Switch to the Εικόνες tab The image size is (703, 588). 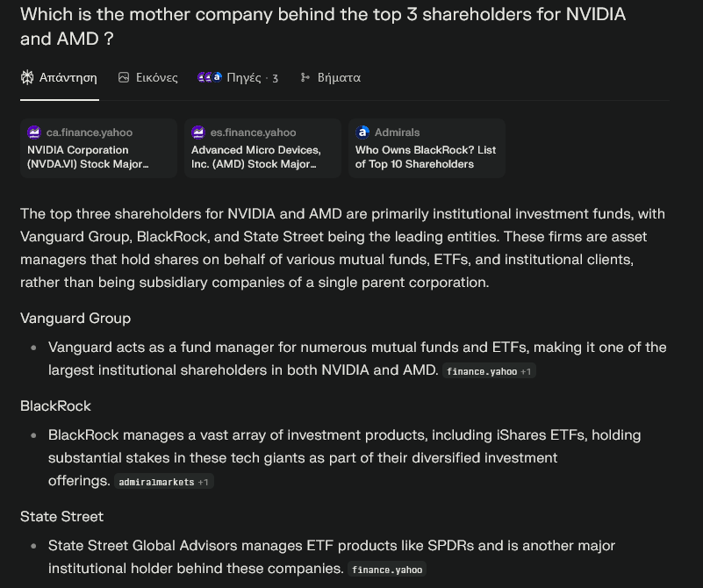pos(156,77)
